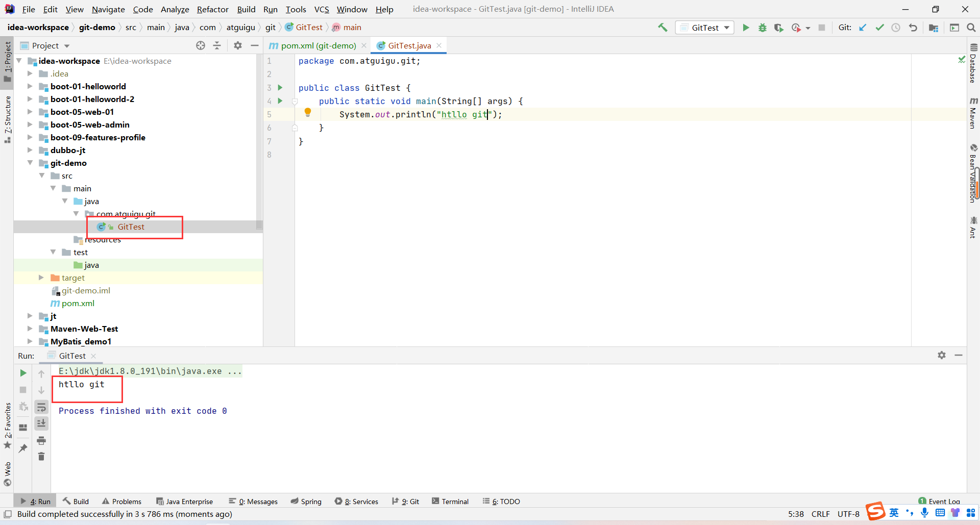Toggle scroll to end in Run console
The height and width of the screenshot is (525, 980).
click(x=41, y=423)
